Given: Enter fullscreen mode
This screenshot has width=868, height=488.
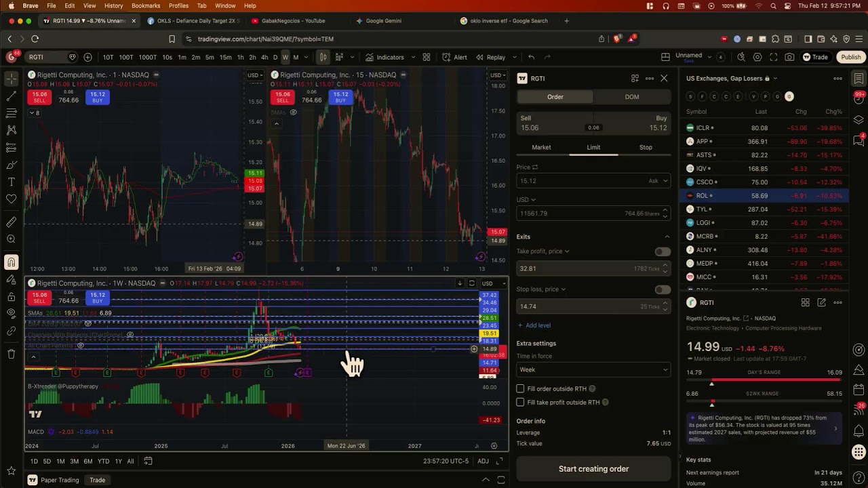Looking at the screenshot, I should 774,57.
